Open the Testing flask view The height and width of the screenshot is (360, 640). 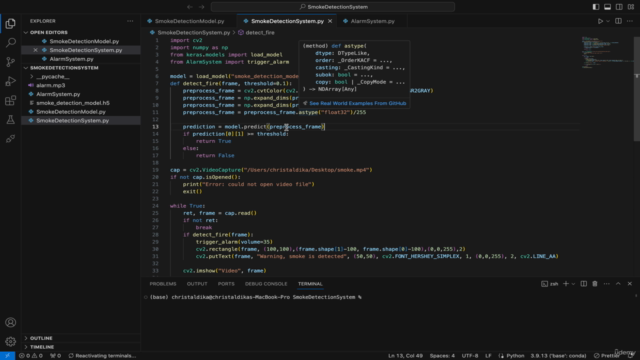pyautogui.click(x=11, y=120)
